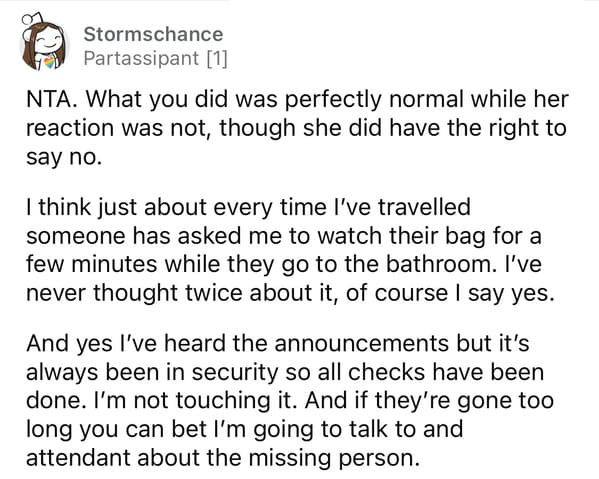
Task: Click the word 'announcements' in the comment
Action: (361, 343)
